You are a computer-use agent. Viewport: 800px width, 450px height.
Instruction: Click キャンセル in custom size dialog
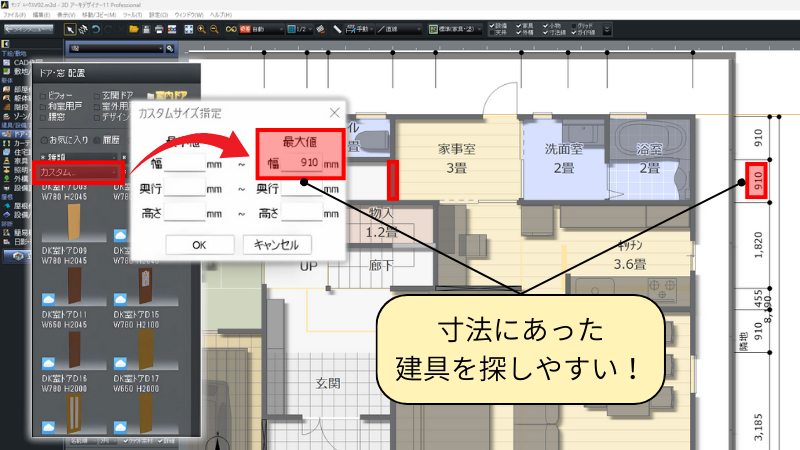277,245
